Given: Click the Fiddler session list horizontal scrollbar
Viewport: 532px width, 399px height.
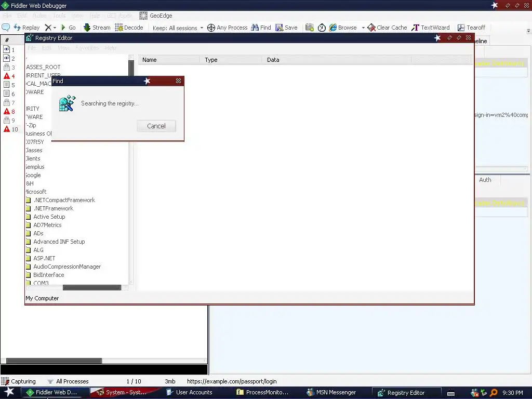Looking at the screenshot, I should point(54,361).
